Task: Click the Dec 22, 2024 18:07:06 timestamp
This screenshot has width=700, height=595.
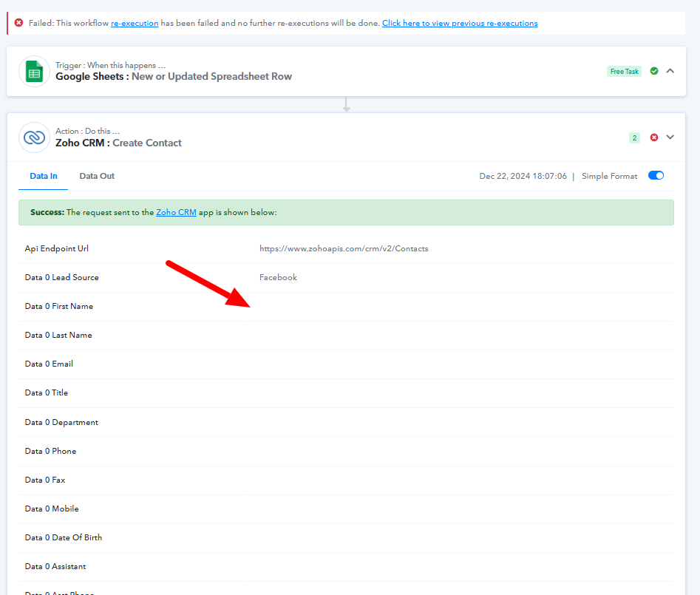Action: click(523, 176)
